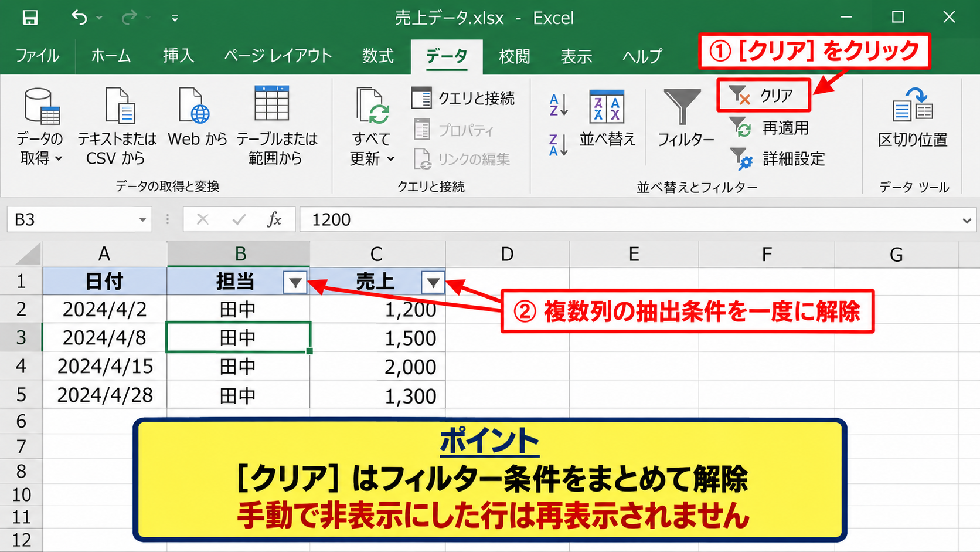Open the 担当 column filter dropdown
The width and height of the screenshot is (980, 552).
click(295, 283)
